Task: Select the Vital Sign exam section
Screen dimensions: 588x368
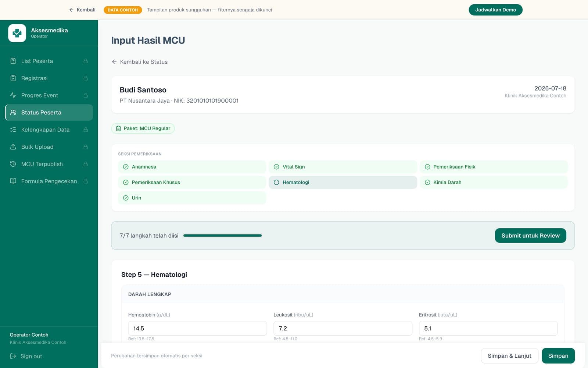Action: click(343, 167)
